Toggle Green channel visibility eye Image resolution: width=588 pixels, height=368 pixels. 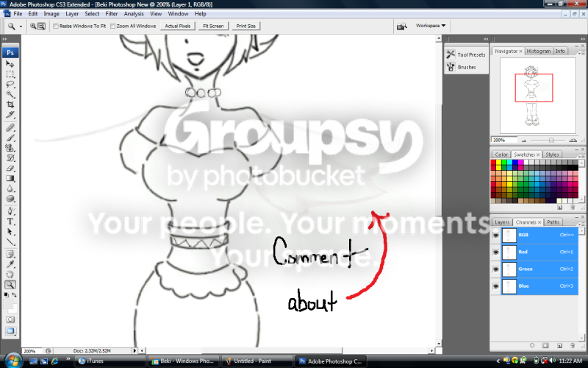[495, 269]
